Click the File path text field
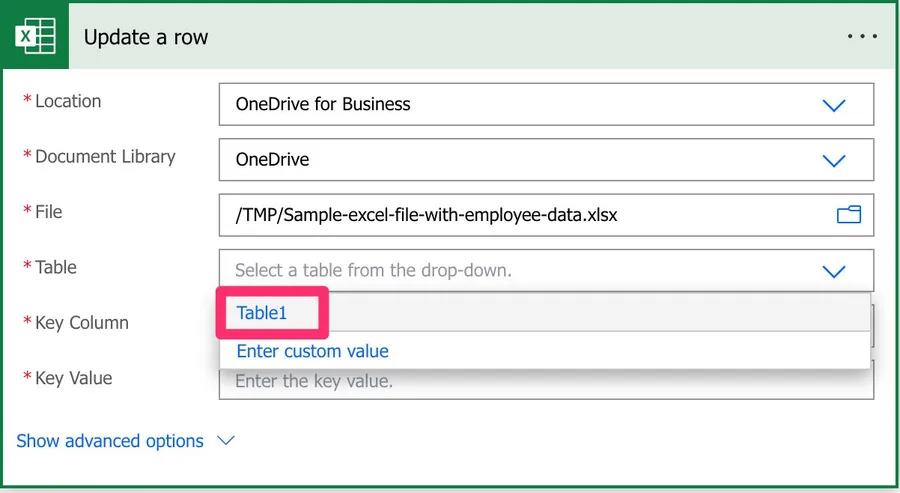 point(520,215)
